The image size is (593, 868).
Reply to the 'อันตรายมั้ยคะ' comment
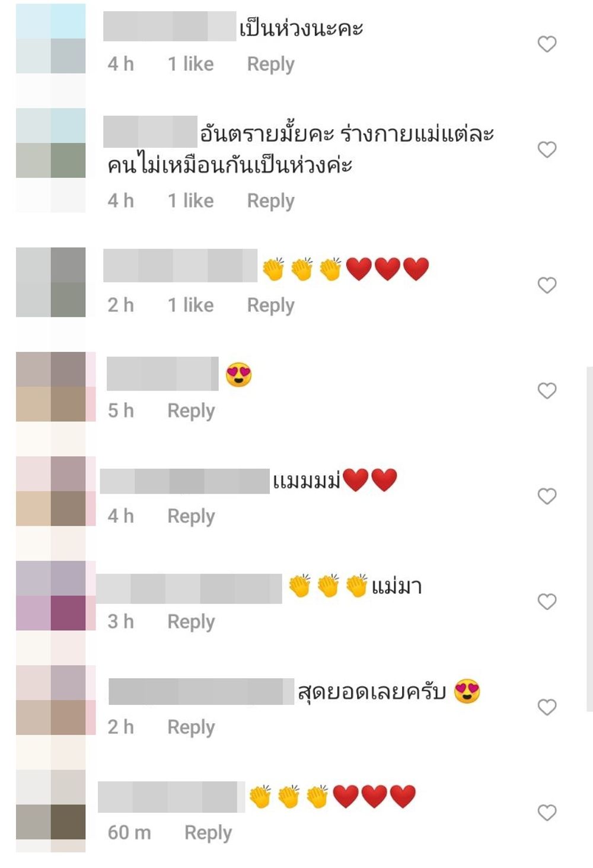point(270,201)
